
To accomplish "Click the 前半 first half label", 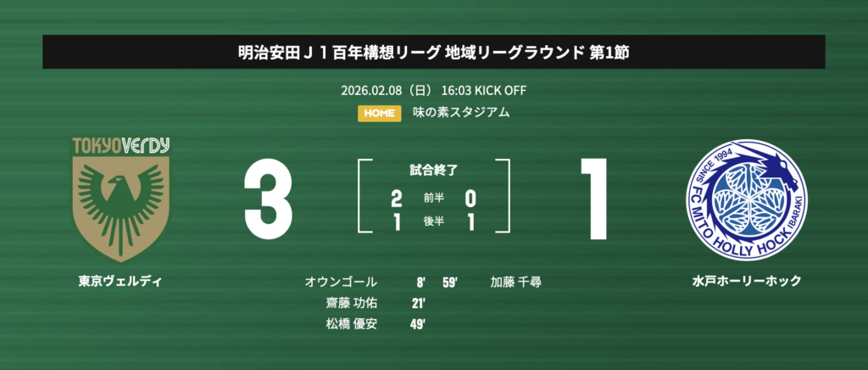I will 434,199.
